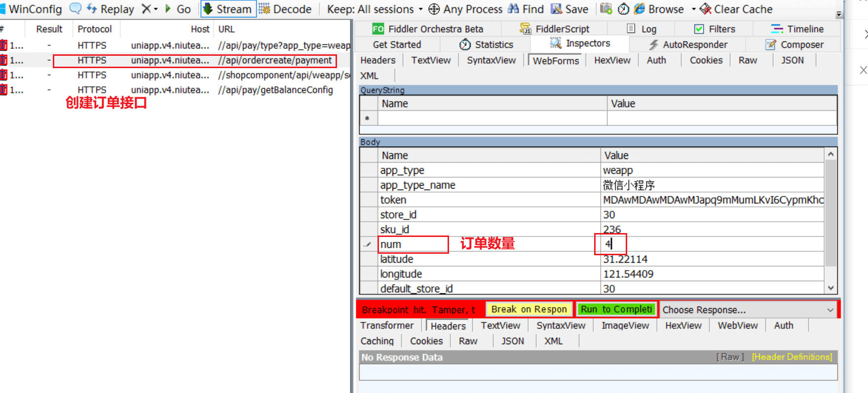This screenshot has width=868, height=393.
Task: Sort sessions by the Protocol column
Action: click(96, 29)
